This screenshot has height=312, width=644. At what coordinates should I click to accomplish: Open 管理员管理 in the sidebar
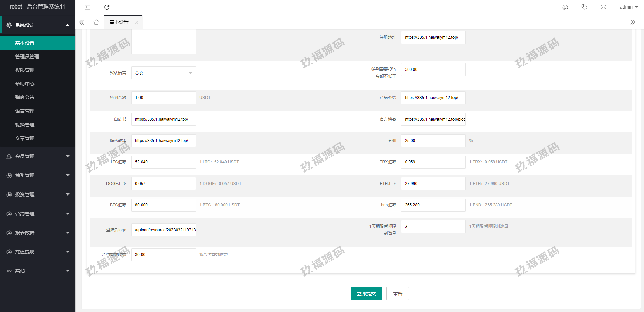pyautogui.click(x=27, y=57)
